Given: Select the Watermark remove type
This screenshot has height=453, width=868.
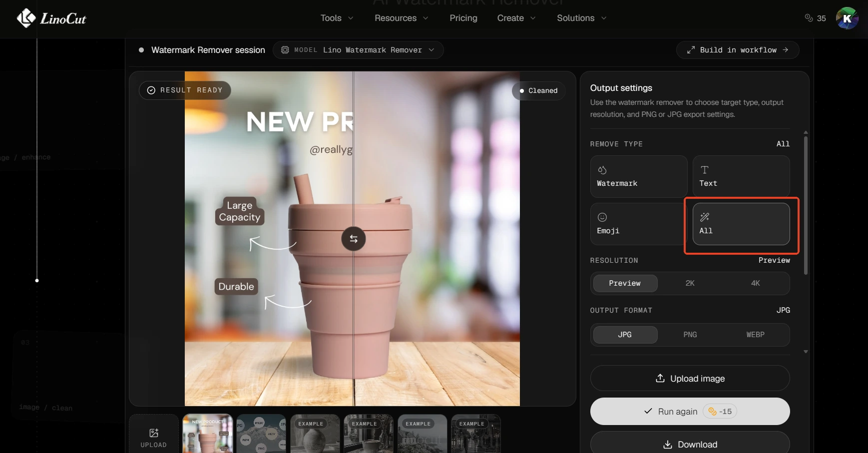Looking at the screenshot, I should [x=639, y=176].
